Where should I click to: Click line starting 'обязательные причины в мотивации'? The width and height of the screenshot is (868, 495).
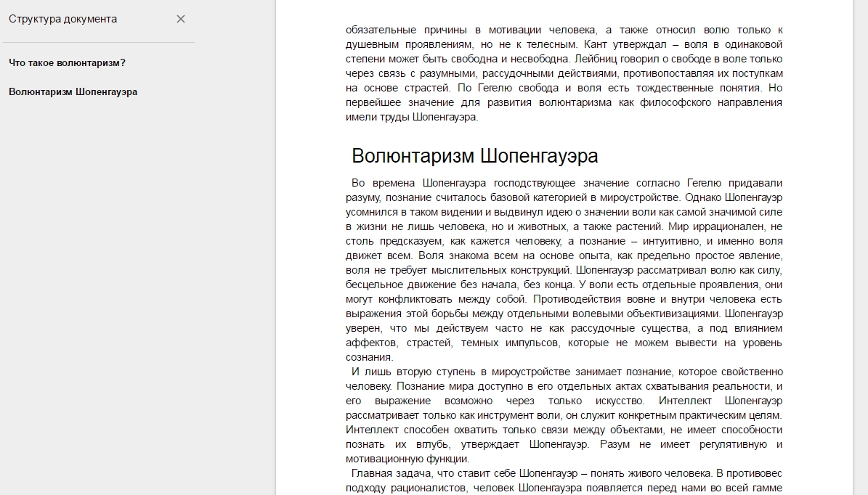tap(564, 30)
